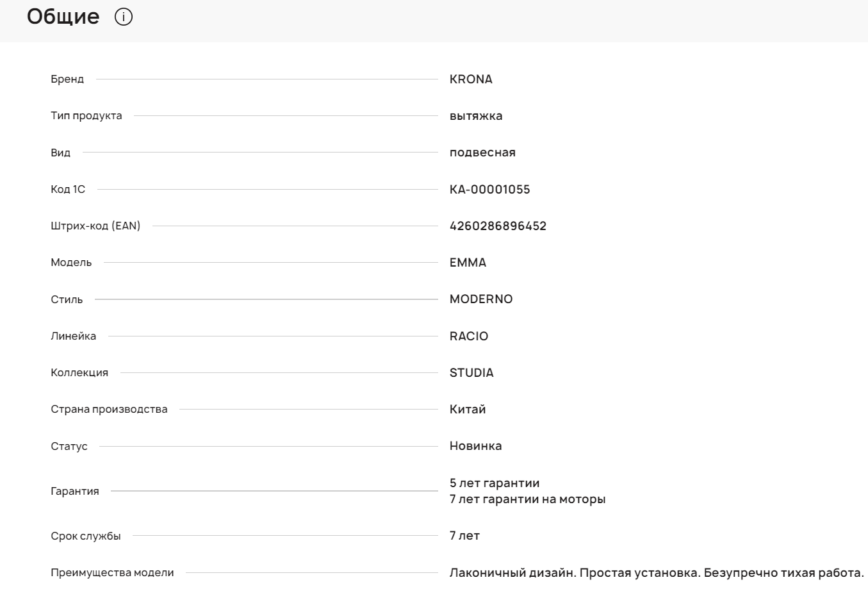This screenshot has height=589, width=868.
Task: Click the Преимущества модели label
Action: [x=112, y=573]
